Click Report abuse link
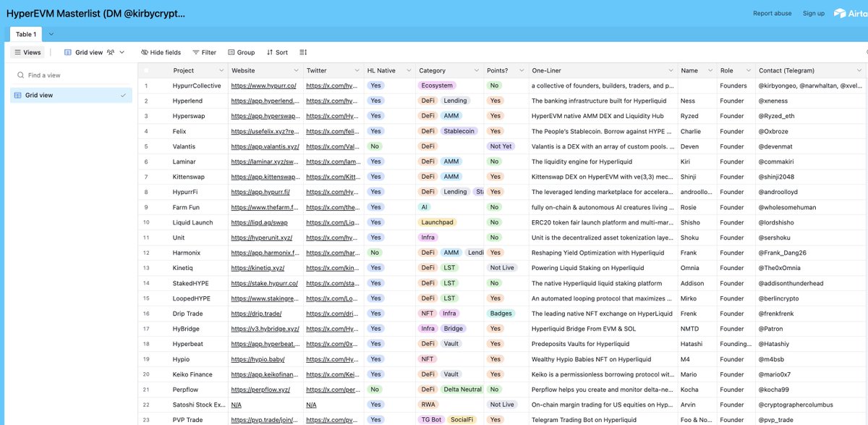 773,13
